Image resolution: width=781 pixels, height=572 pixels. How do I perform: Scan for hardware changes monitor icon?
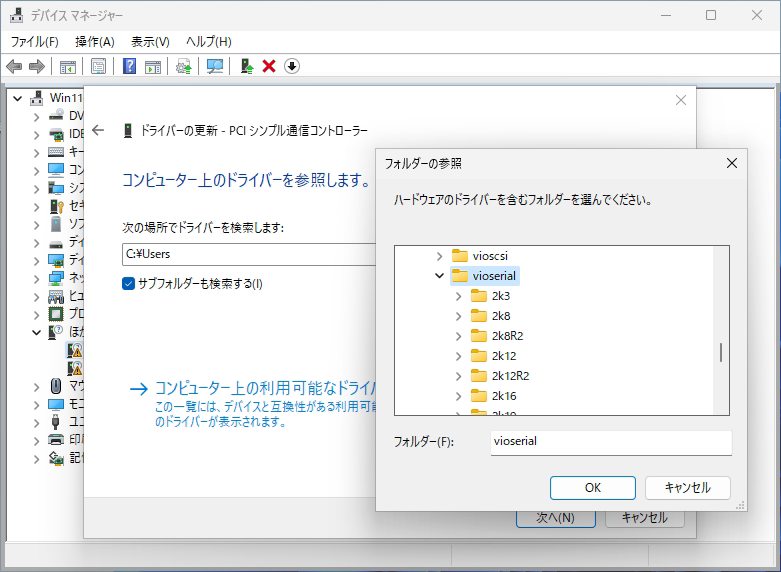tap(215, 66)
